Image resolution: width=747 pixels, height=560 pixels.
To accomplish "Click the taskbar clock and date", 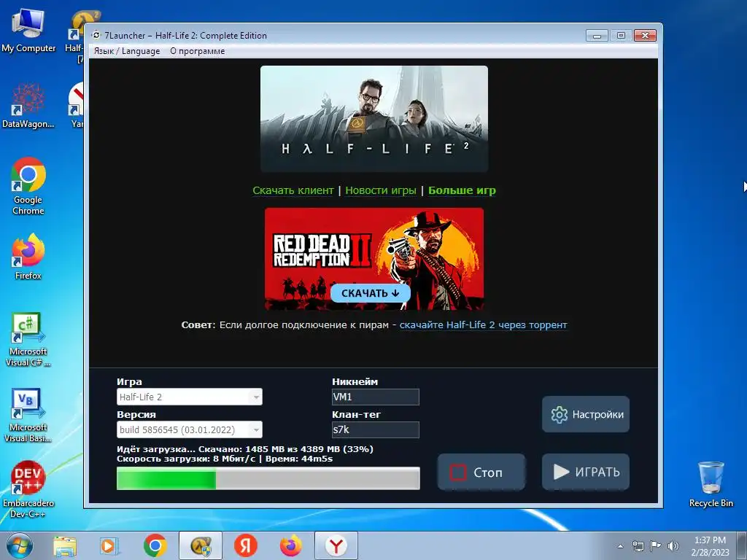I will coord(710,546).
